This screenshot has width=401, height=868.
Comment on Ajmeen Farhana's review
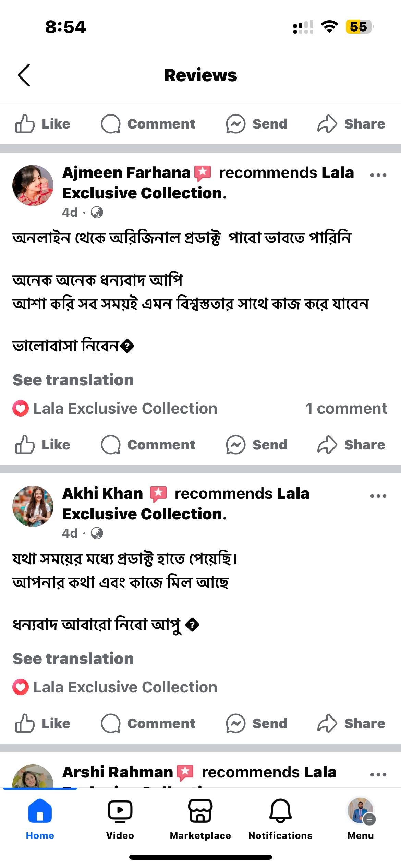pyautogui.click(x=148, y=445)
